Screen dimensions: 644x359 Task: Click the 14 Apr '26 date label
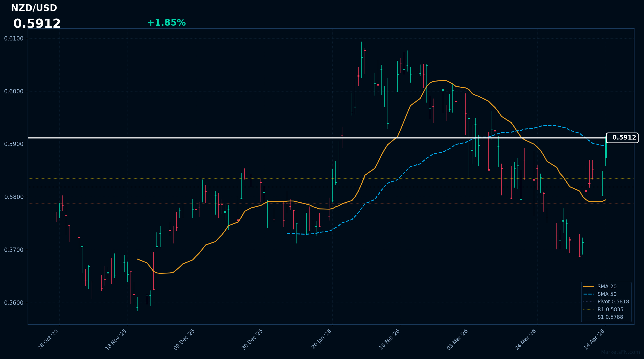coord(594,340)
